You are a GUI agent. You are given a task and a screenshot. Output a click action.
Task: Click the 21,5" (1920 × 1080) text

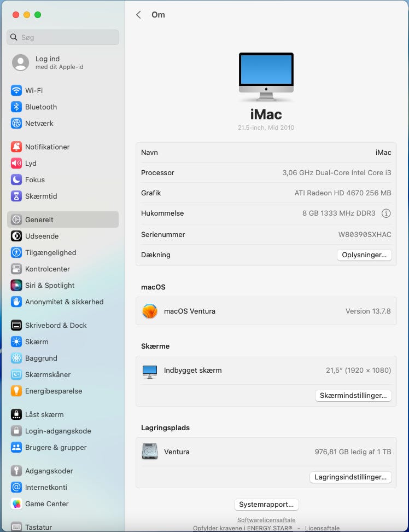359,371
